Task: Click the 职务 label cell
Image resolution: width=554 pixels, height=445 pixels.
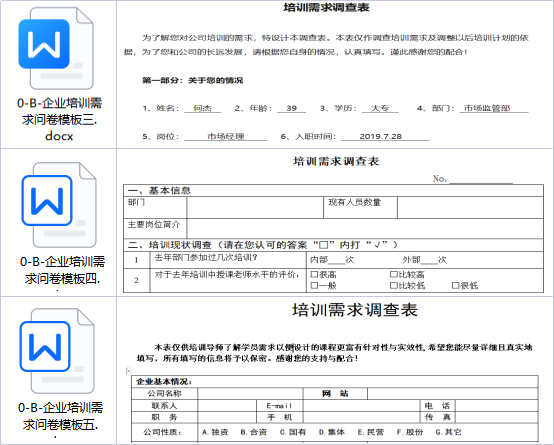Action: click(165, 417)
